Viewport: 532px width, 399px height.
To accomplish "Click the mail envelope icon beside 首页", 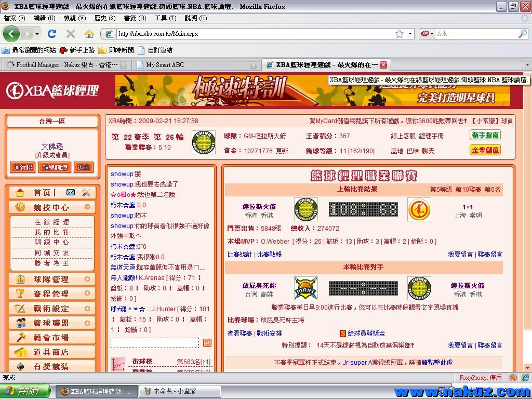I will click(x=71, y=193).
